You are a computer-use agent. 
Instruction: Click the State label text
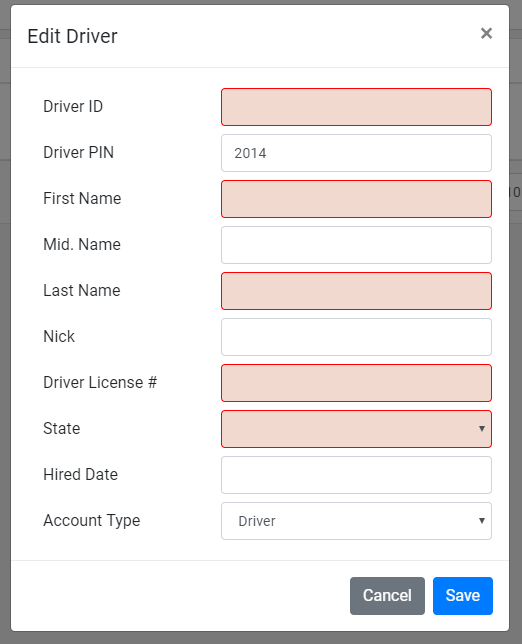click(x=62, y=428)
